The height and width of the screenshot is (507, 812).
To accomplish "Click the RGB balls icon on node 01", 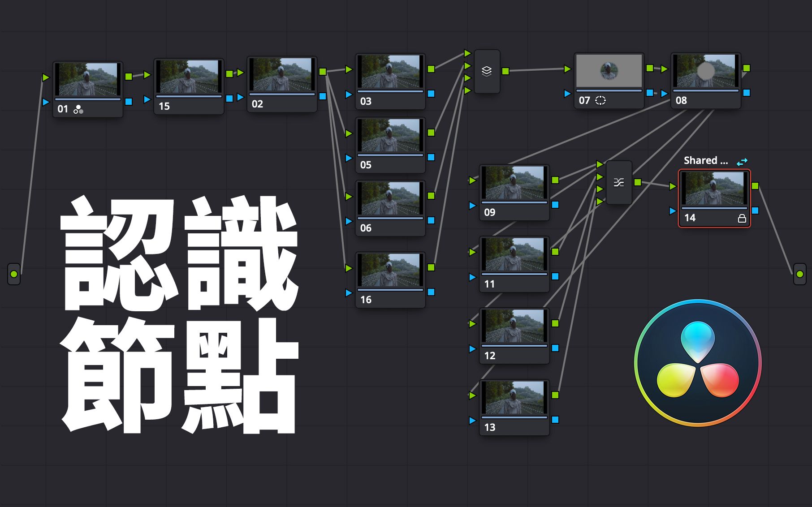I will tap(78, 109).
